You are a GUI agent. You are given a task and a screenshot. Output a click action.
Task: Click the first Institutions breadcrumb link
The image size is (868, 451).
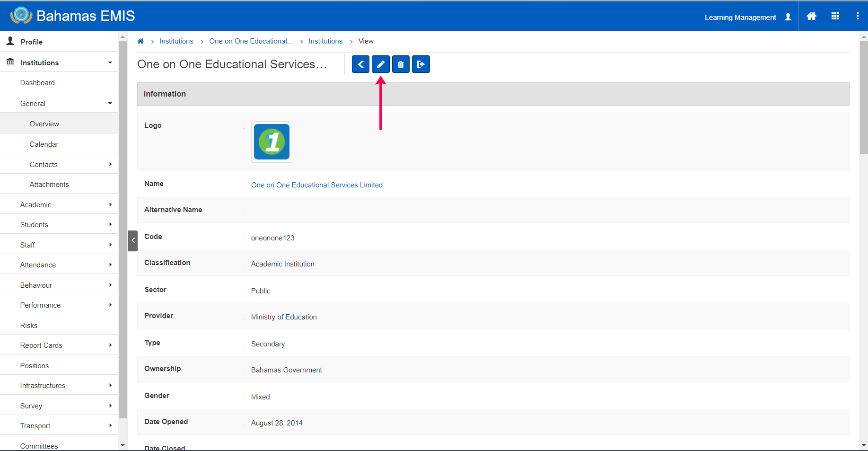[176, 41]
